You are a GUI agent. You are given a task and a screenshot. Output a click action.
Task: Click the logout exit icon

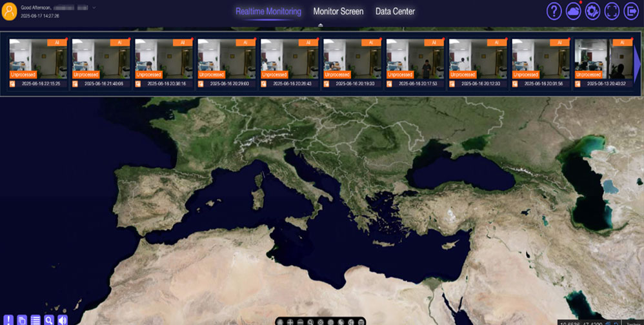[630, 11]
